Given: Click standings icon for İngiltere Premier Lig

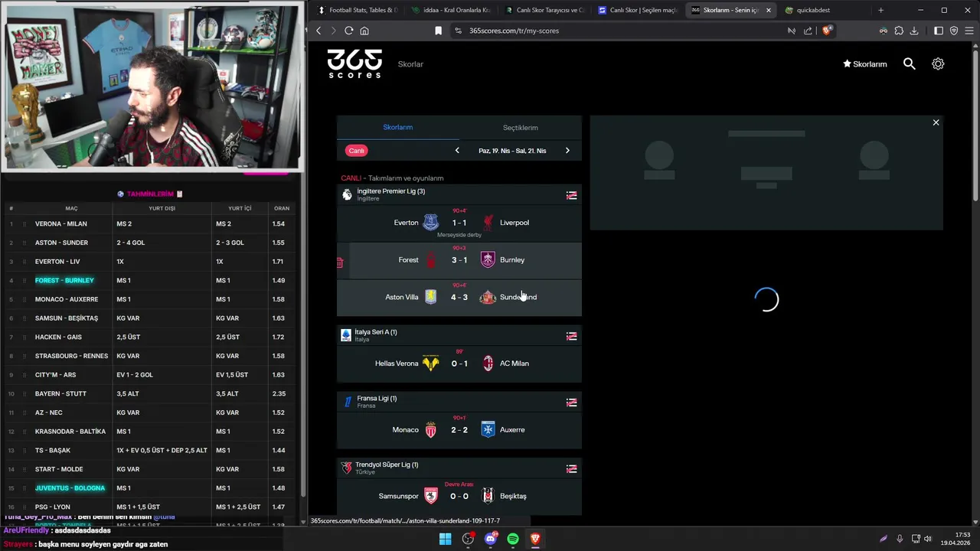Looking at the screenshot, I should click(x=571, y=195).
